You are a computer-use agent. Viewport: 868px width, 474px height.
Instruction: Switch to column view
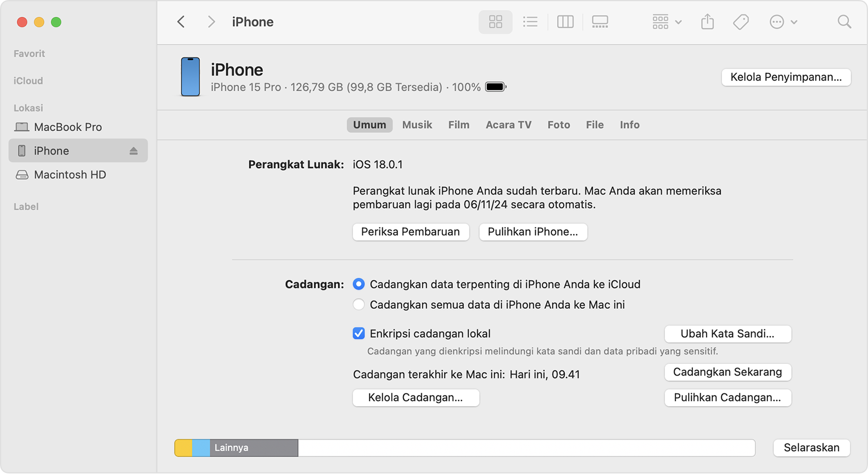(x=565, y=22)
